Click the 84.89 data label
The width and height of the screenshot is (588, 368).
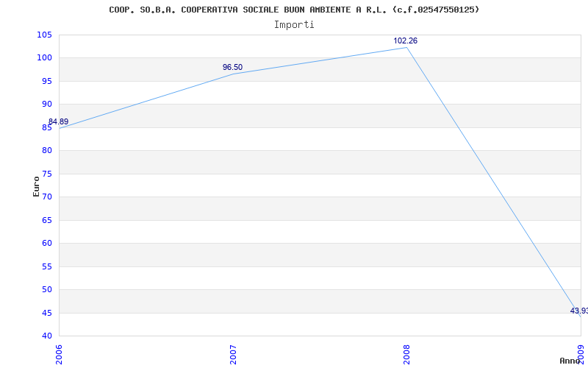[x=59, y=121]
